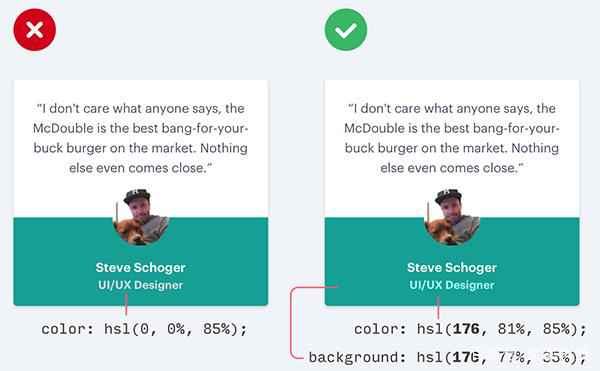Image resolution: width=600 pixels, height=371 pixels.
Task: Click the left card quote text
Action: coord(140,138)
